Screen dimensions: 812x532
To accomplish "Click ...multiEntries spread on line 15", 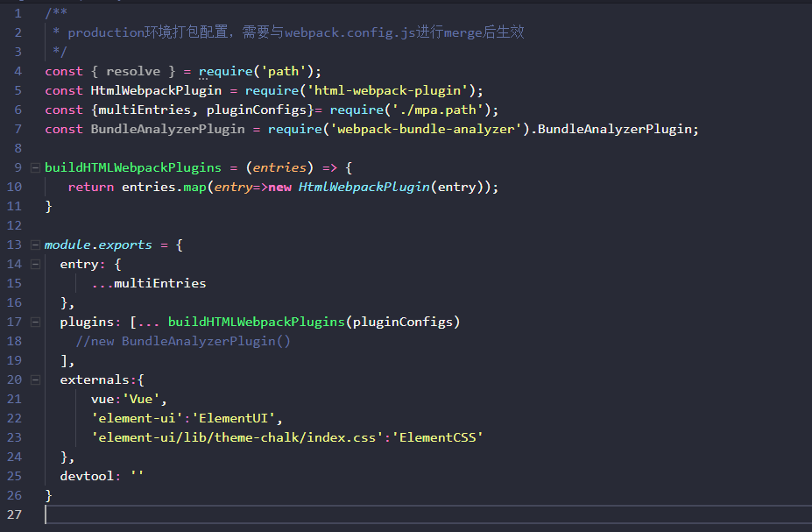I will (x=149, y=283).
